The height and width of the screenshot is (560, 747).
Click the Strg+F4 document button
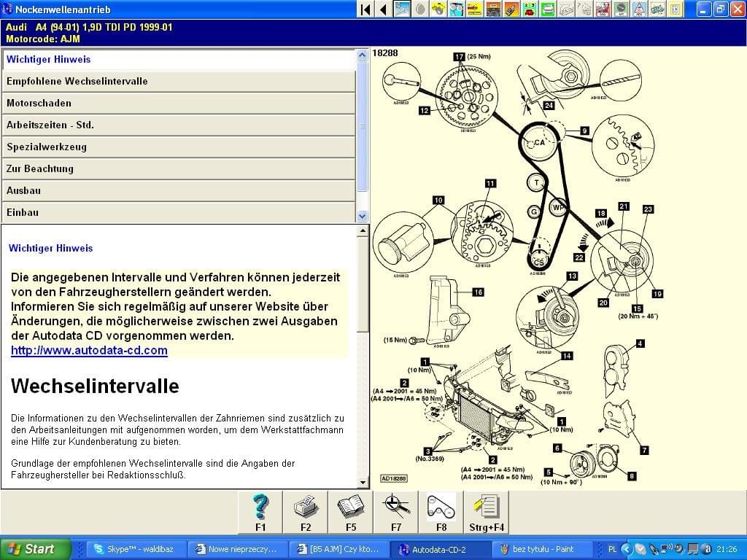click(x=487, y=512)
